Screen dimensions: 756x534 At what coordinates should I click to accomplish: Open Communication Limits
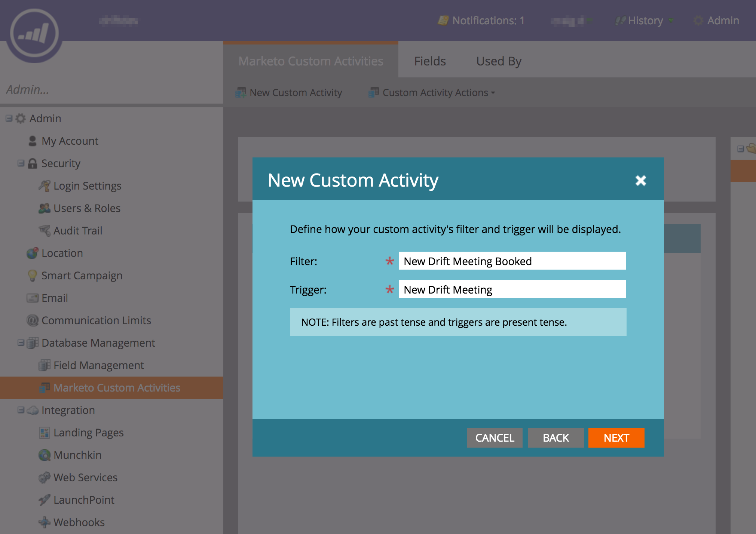(x=96, y=320)
